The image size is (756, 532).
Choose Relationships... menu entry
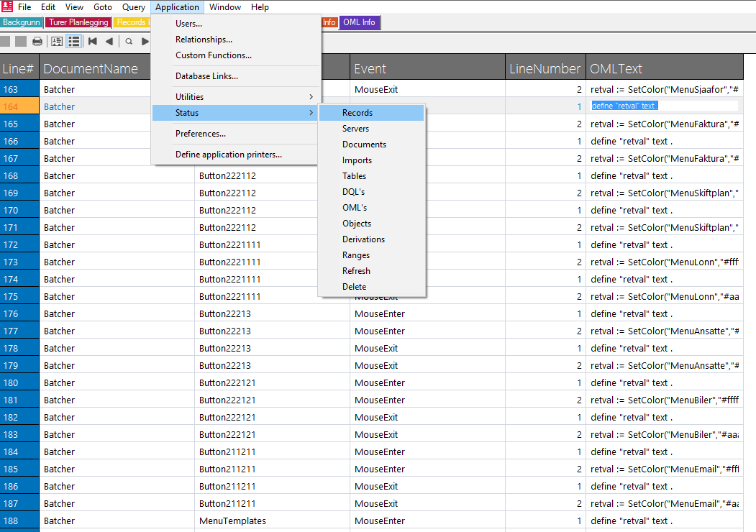tap(235, 40)
